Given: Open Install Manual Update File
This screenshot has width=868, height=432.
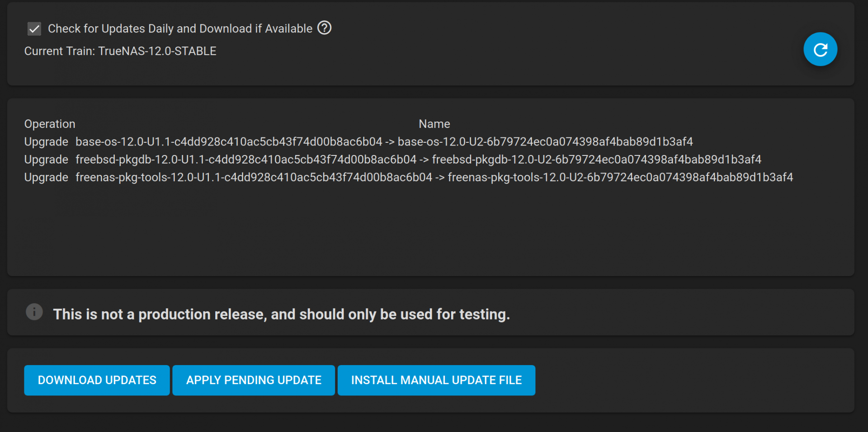Looking at the screenshot, I should pyautogui.click(x=436, y=380).
